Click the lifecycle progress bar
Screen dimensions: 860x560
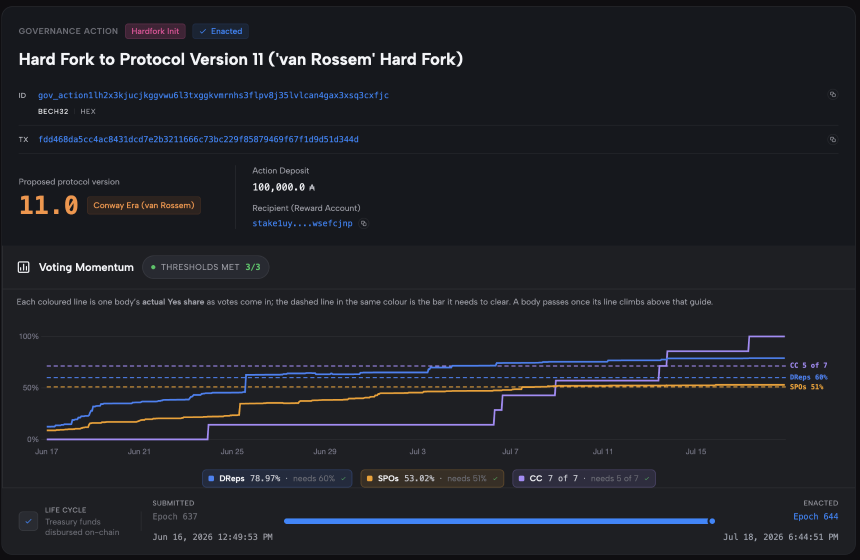(499, 521)
